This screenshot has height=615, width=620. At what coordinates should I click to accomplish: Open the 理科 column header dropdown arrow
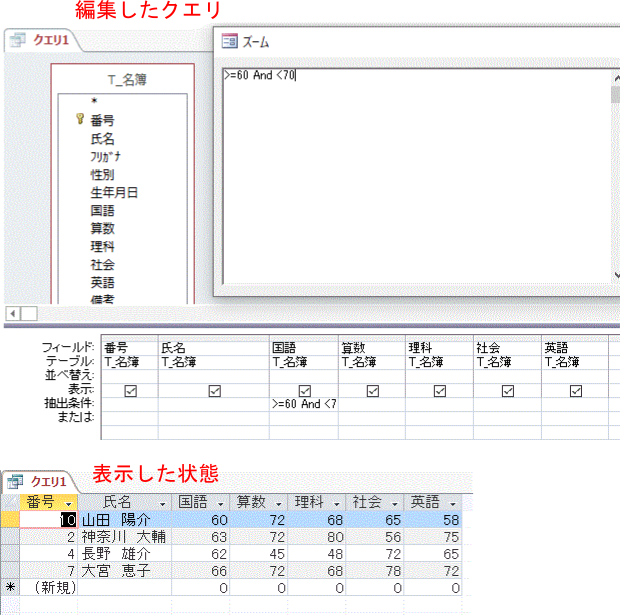pyautogui.click(x=337, y=504)
